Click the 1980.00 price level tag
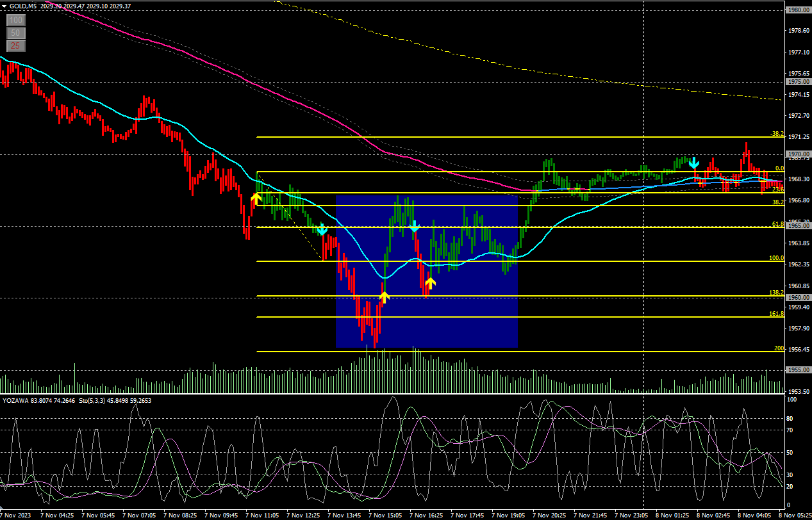This screenshot has width=812, height=520. click(x=799, y=10)
